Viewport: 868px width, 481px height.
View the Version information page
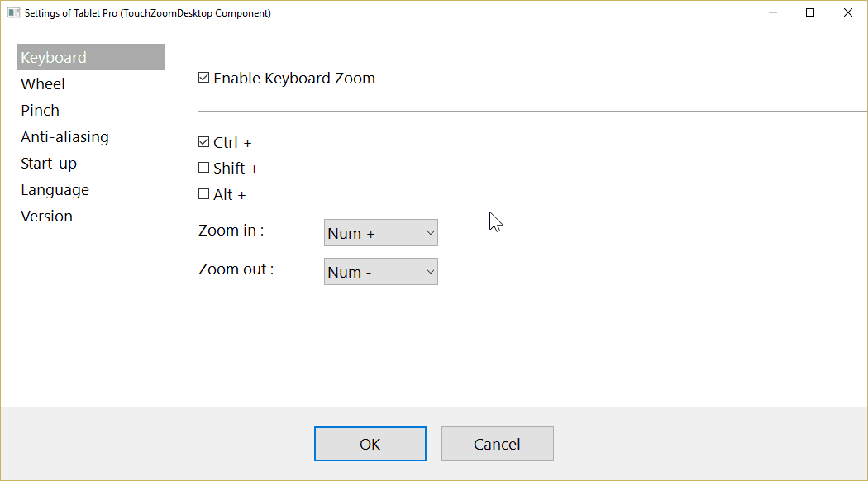tap(46, 216)
